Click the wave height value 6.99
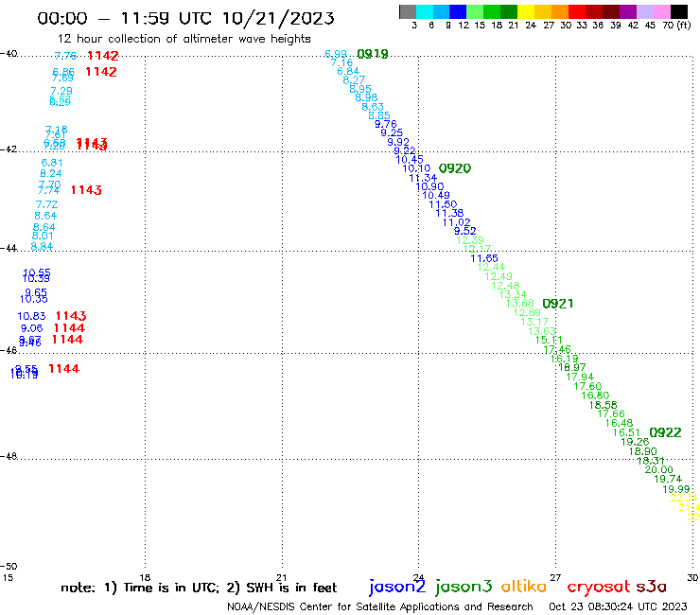The height and width of the screenshot is (615, 700). [336, 54]
